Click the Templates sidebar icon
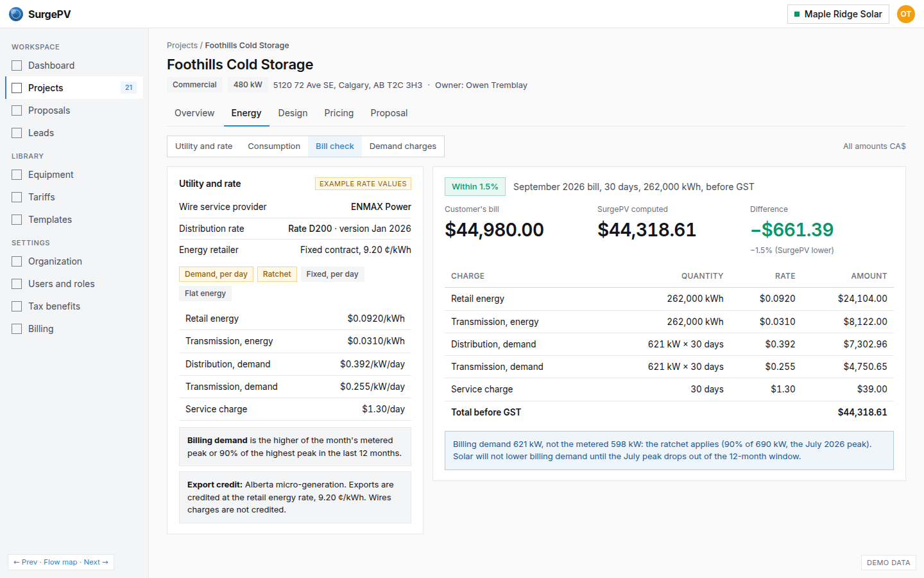924x578 pixels. 17,220
